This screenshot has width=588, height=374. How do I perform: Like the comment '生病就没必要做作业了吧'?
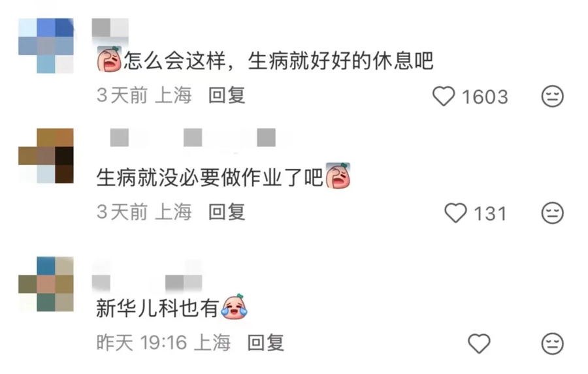[455, 213]
